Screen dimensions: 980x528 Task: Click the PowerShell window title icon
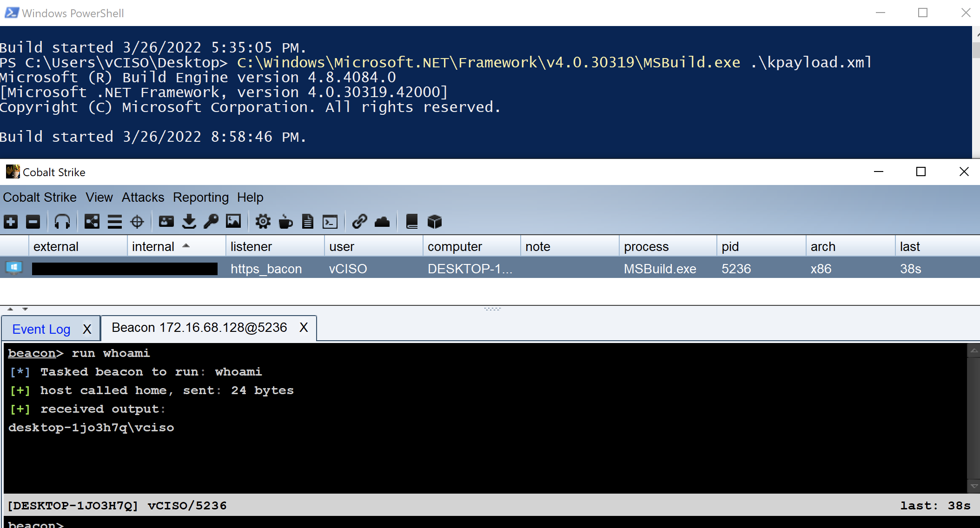(x=12, y=13)
